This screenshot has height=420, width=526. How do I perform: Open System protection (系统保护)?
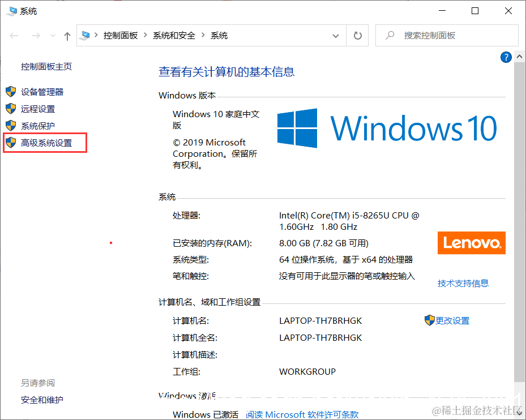coord(37,126)
